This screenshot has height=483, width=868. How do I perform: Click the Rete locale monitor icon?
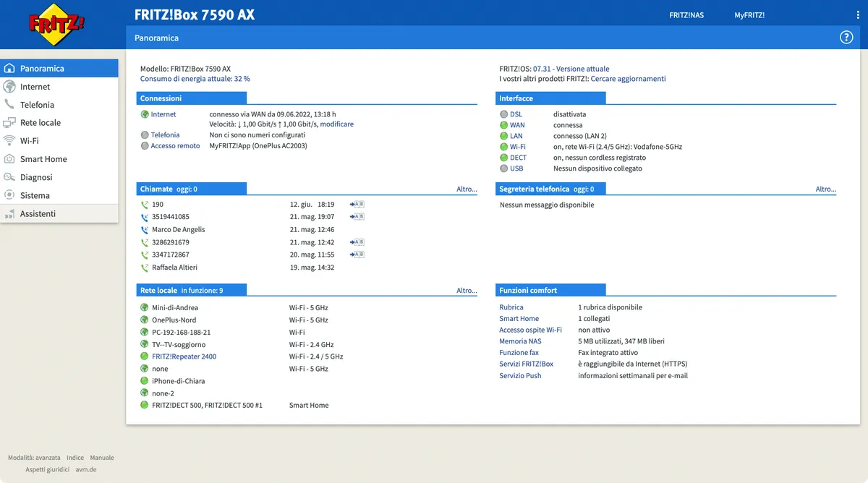(x=9, y=123)
